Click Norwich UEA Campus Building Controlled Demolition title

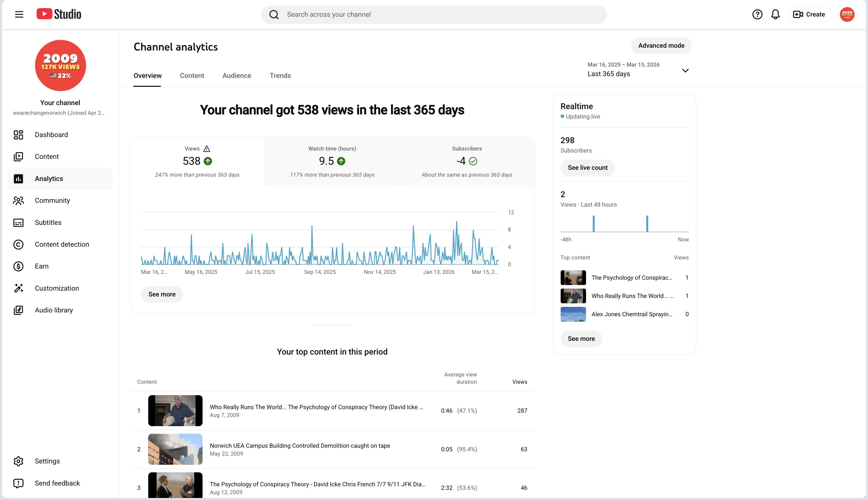click(300, 445)
